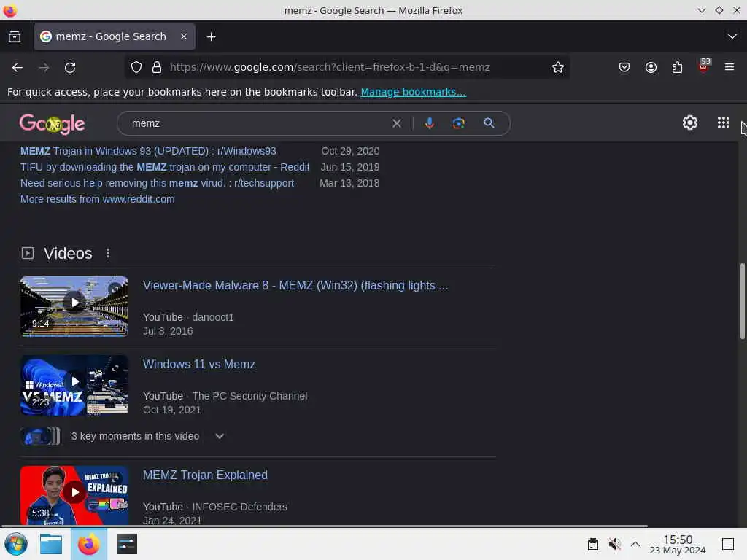Play the 9:14 Viewer-Made Malware thumbnail
Image resolution: width=747 pixels, height=560 pixels.
pos(74,307)
